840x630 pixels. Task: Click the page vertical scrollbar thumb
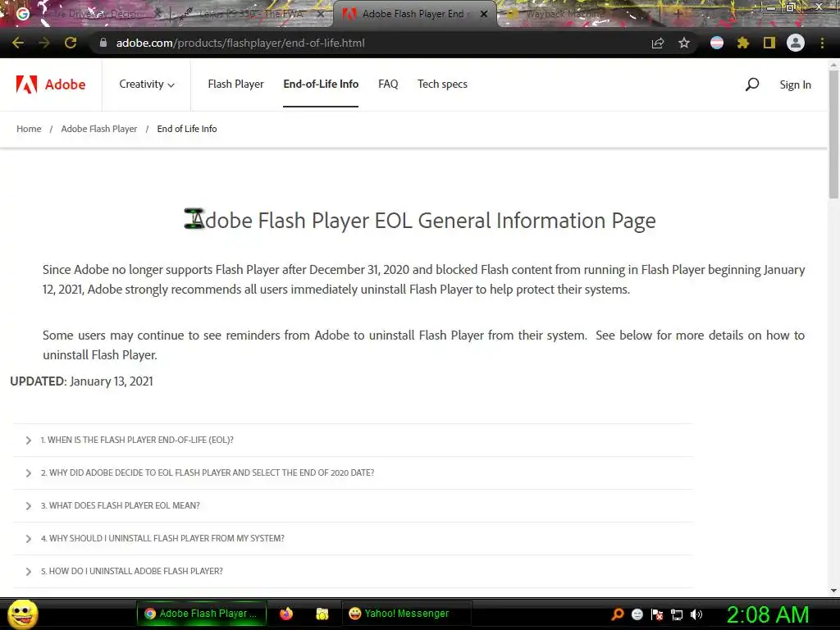click(x=833, y=134)
